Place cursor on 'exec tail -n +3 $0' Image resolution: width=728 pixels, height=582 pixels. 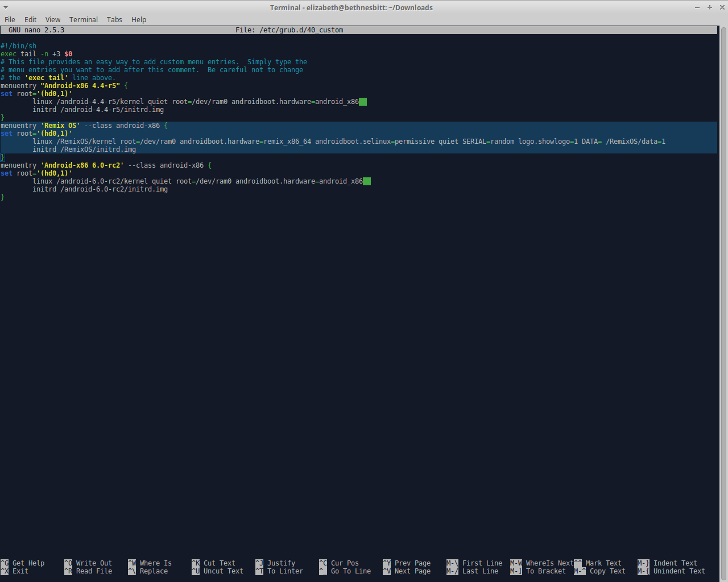(x=36, y=54)
